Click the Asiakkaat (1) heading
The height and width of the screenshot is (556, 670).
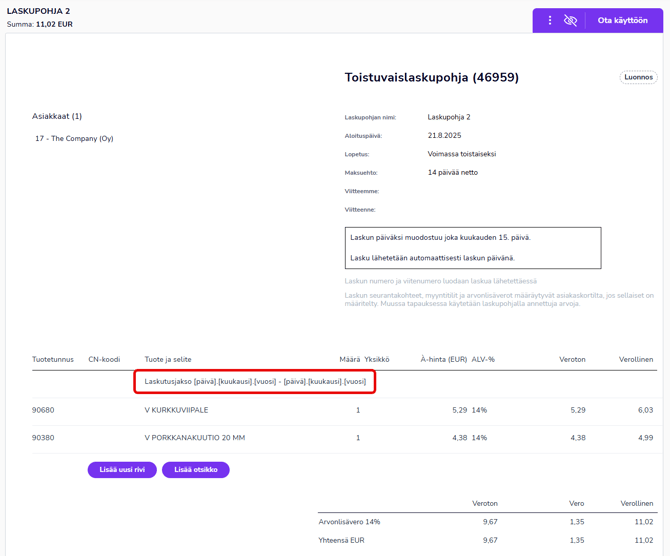point(57,116)
